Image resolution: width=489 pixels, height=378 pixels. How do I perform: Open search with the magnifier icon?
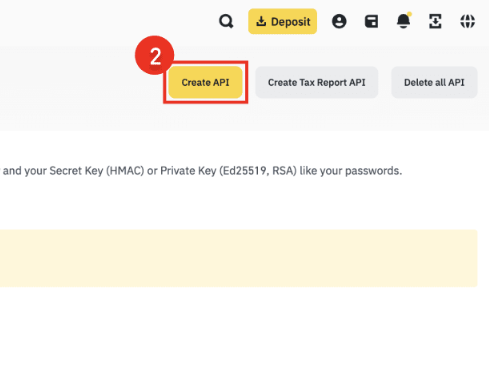226,22
